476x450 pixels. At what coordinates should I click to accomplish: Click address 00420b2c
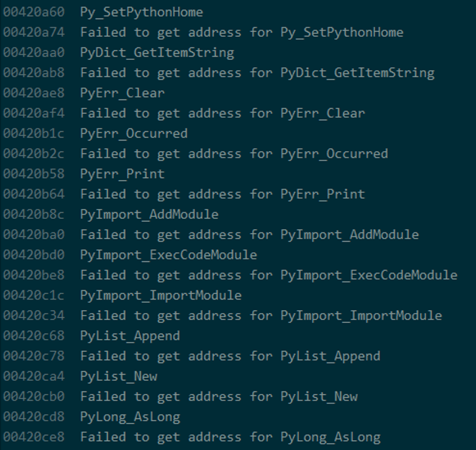click(34, 154)
